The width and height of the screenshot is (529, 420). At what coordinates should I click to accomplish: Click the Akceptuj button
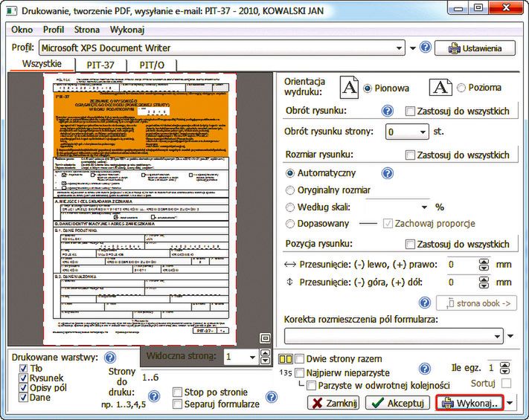(397, 403)
